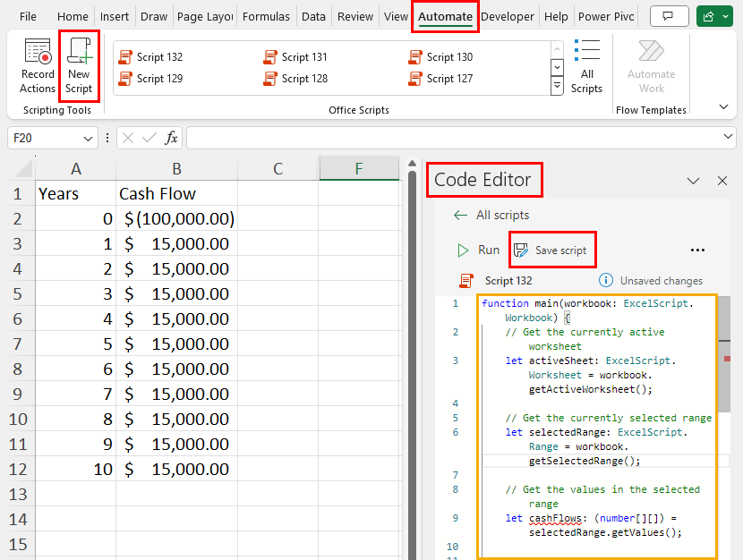The width and height of the screenshot is (743, 560).
Task: Open Script 131 from the gallery
Action: [295, 56]
